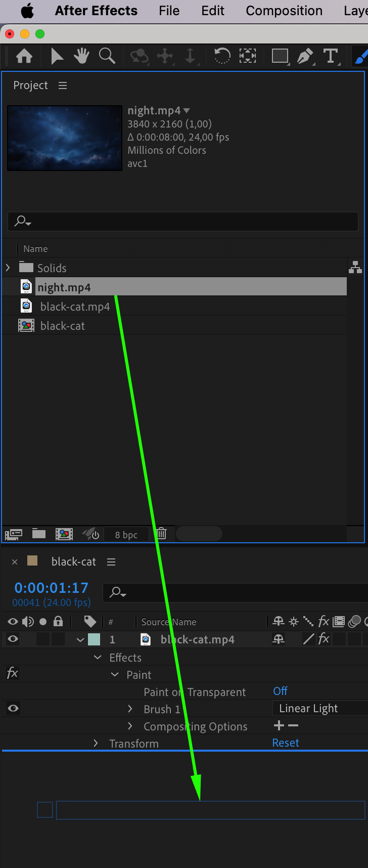Select the Rotation tool

click(222, 56)
